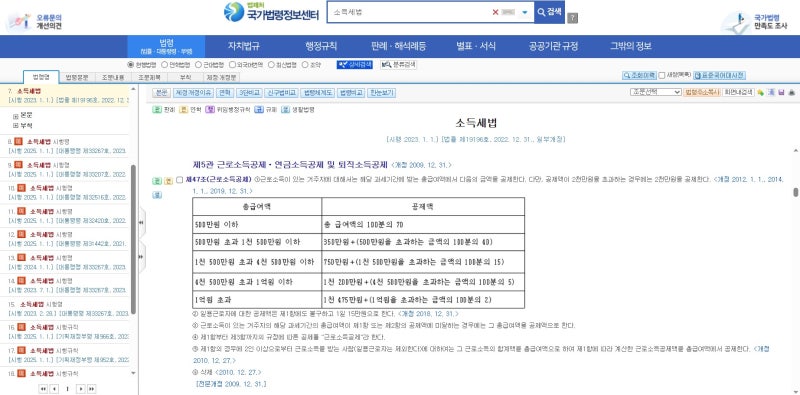Switch to the 법령본문 tab
Image resolution: width=800 pixels, height=395 pixels.
77,78
